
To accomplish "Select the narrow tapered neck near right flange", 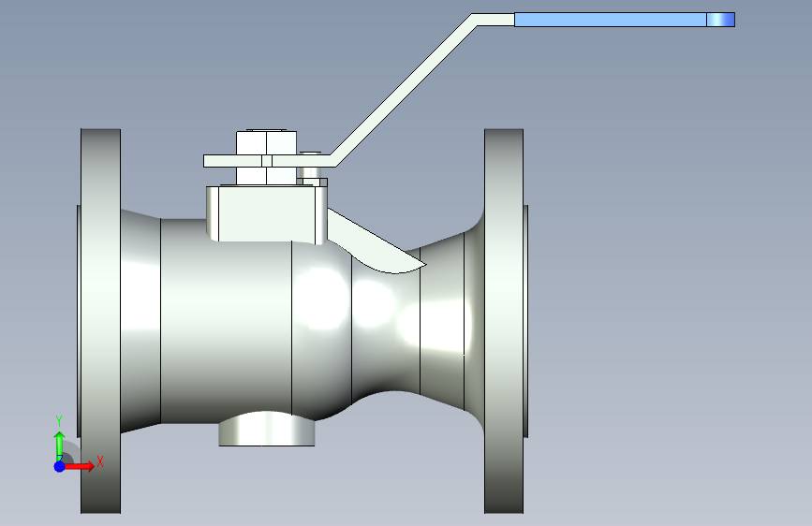I will 442,321.
